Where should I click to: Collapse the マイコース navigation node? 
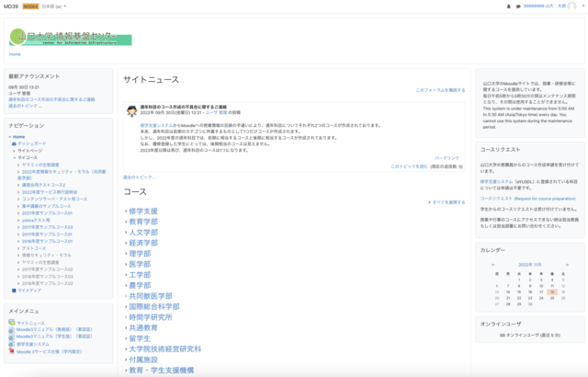(x=15, y=158)
